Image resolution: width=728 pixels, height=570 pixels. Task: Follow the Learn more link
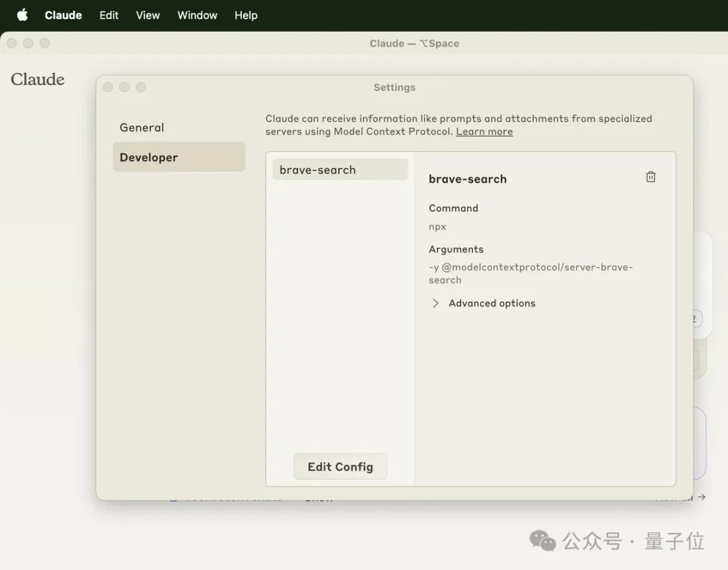[484, 132]
